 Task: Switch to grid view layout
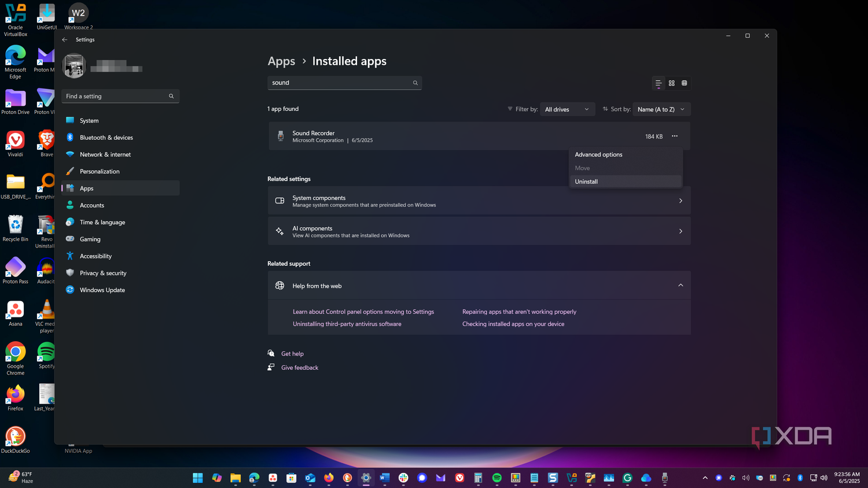pos(672,83)
